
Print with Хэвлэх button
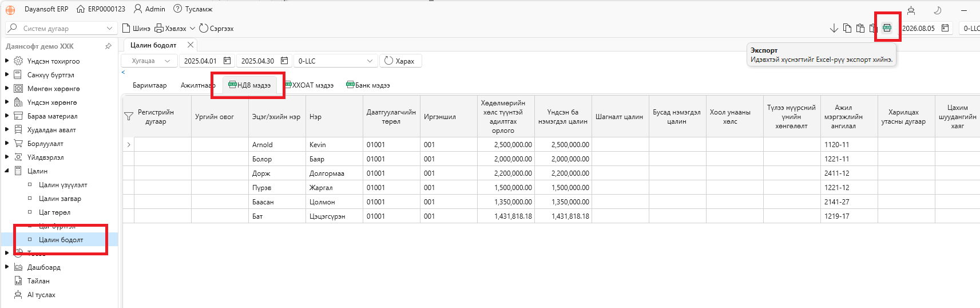170,28
